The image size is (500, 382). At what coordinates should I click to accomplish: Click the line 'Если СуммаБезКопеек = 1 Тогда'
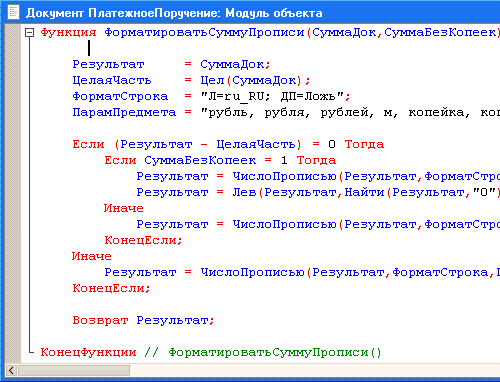[220, 160]
